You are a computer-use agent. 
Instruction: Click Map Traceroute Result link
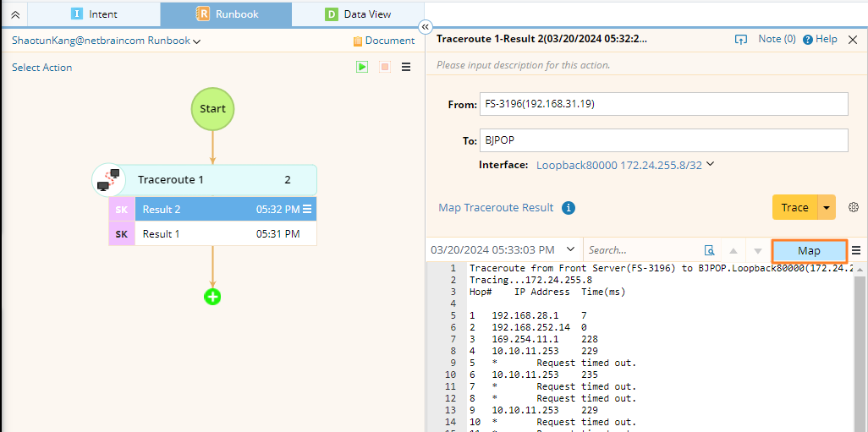(x=496, y=208)
